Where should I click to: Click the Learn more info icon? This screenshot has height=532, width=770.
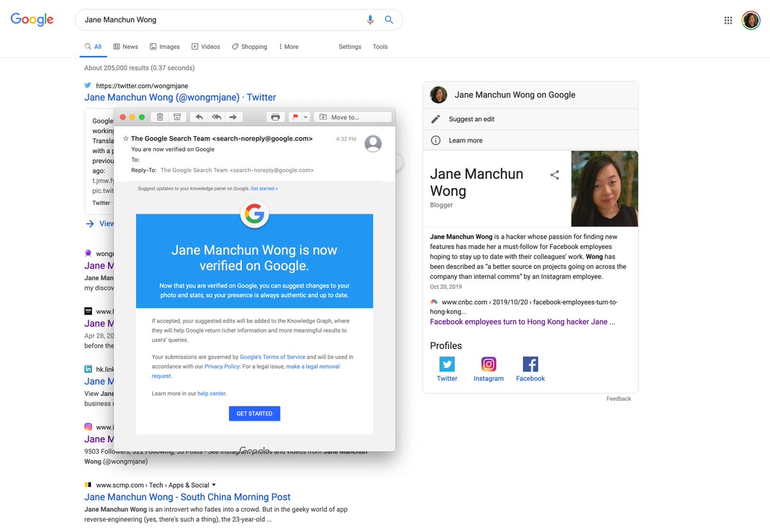click(x=436, y=141)
